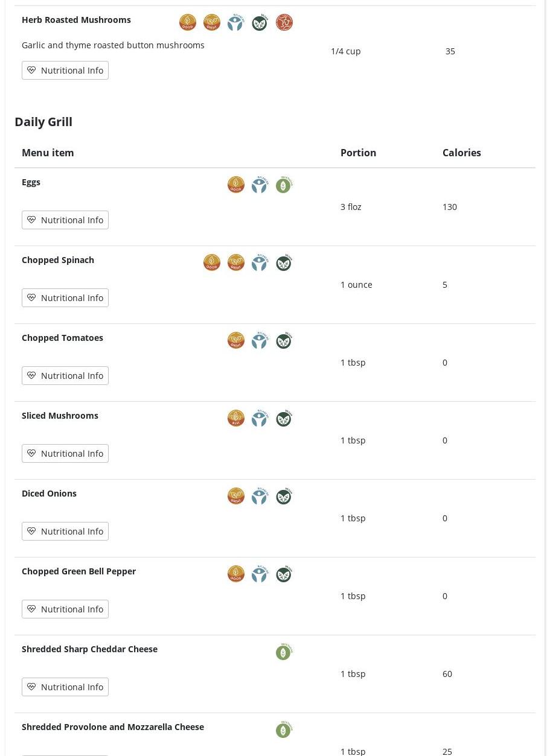The width and height of the screenshot is (550, 756).
Task: Show Nutritional Info for Chopped Tomatoes
Action: [65, 376]
